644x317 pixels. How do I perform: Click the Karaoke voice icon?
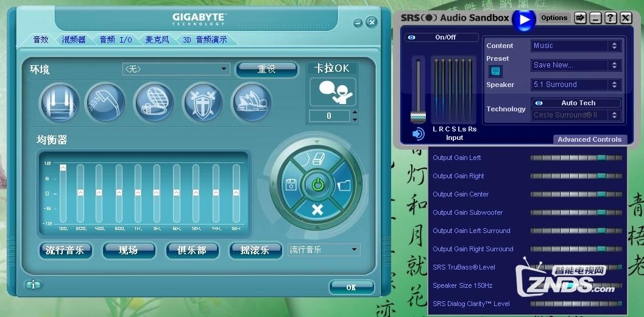pyautogui.click(x=333, y=91)
